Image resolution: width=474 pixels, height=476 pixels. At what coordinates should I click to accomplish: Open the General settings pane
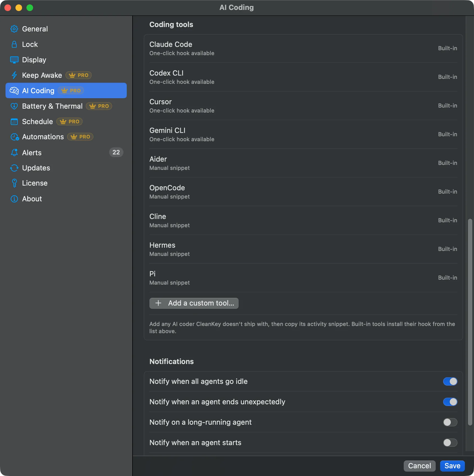pos(66,29)
